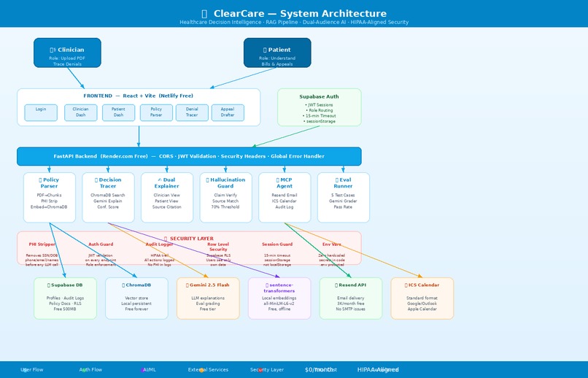Select the Appeal Drafter page box

228,112
